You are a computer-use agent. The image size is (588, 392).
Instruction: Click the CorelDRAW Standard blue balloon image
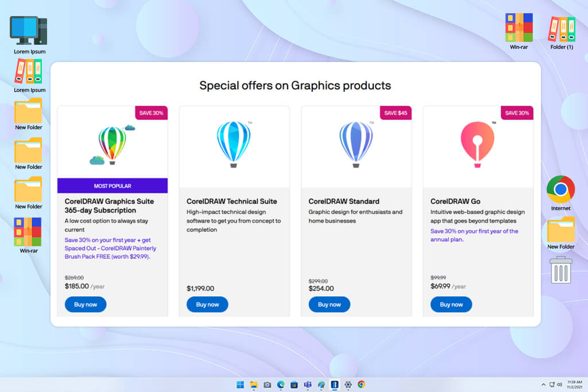coord(356,144)
